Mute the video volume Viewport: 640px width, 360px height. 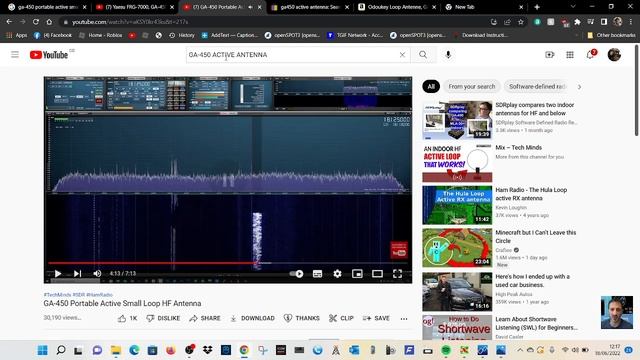click(97, 273)
